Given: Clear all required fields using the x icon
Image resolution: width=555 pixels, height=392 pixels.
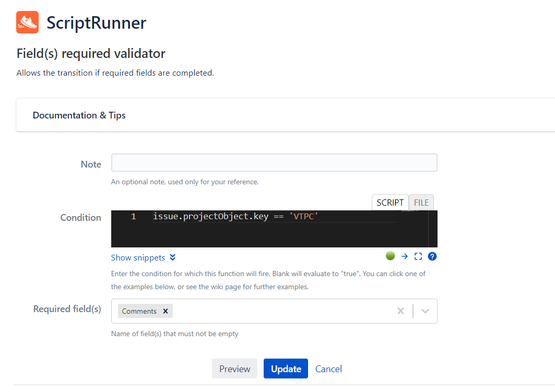Looking at the screenshot, I should tap(400, 311).
